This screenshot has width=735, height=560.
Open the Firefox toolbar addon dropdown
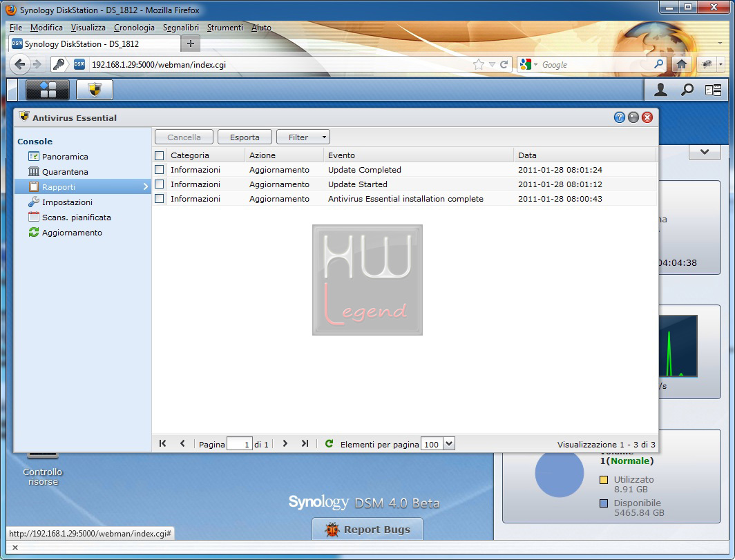tap(720, 64)
